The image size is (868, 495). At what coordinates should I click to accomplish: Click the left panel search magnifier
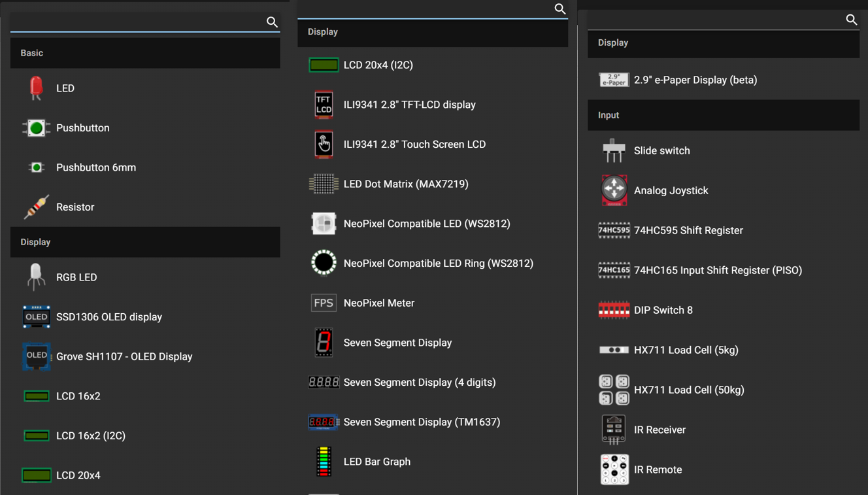click(x=272, y=22)
